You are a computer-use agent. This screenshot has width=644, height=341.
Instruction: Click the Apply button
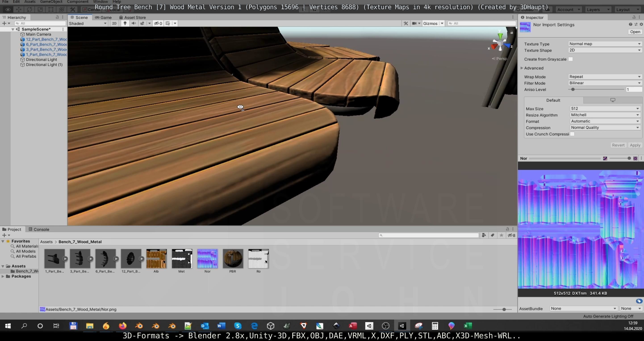(635, 145)
